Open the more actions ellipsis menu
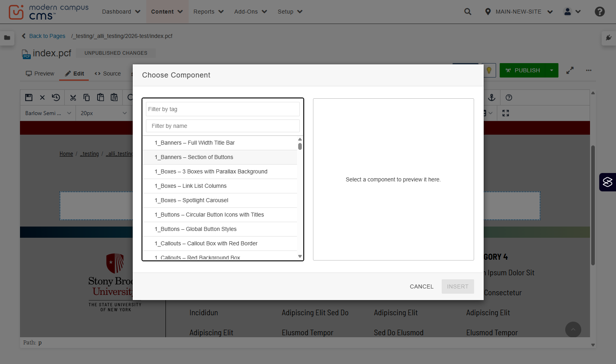 coord(589,70)
